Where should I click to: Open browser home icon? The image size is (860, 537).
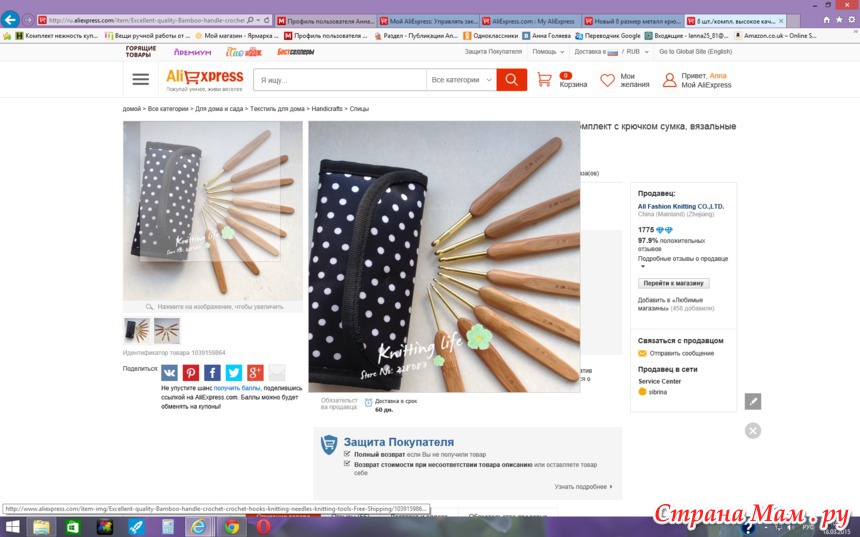(827, 20)
